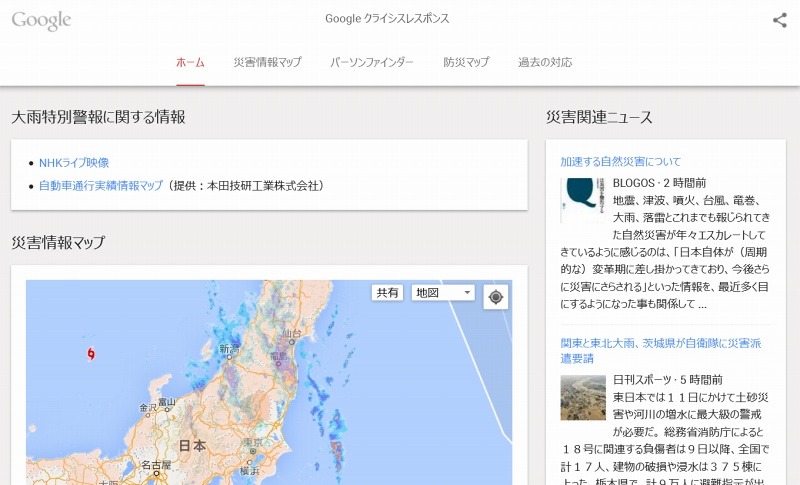Click 日刊スポーツ · 5 時間前 source text

668,380
